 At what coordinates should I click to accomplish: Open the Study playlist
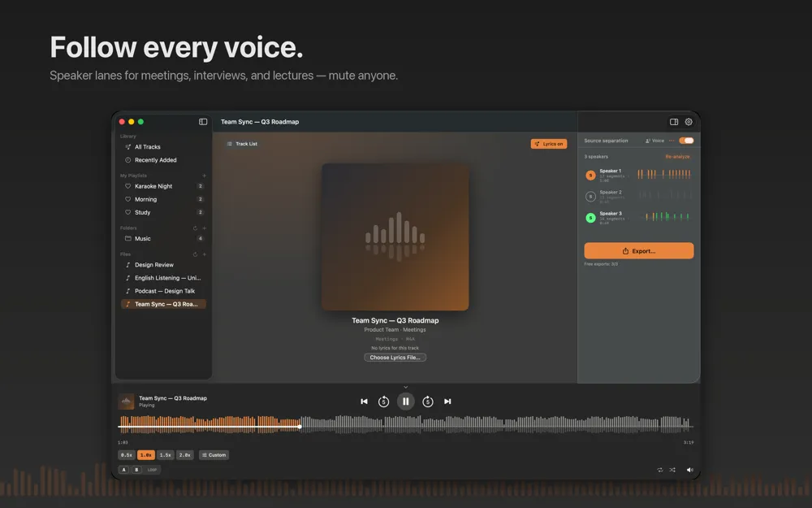pos(163,212)
